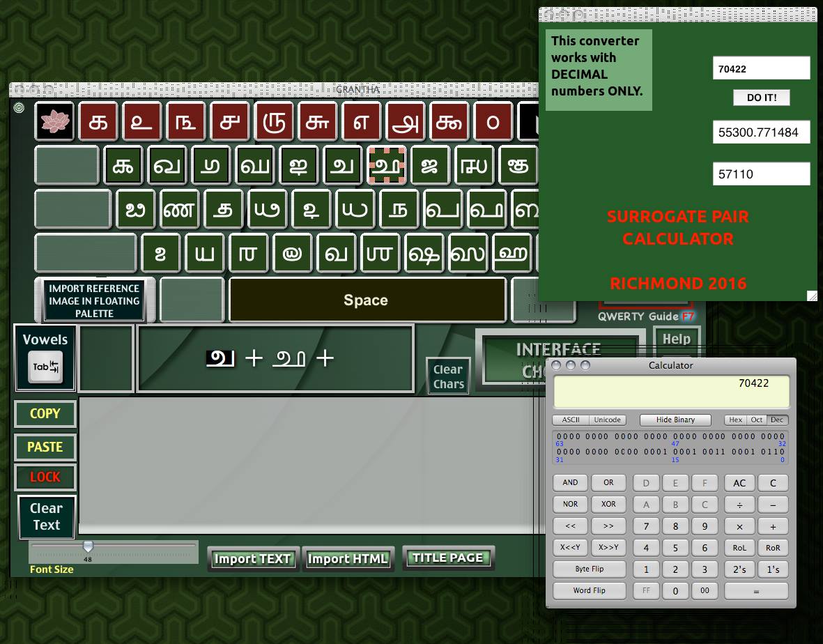Click the X<<Y key in Calculator
Screen dimensions: 823x644
tap(570, 547)
